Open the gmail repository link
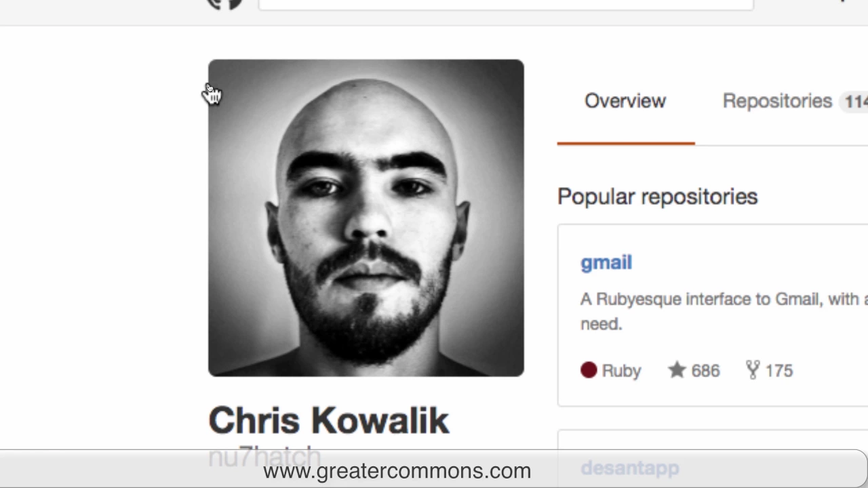Viewport: 868px width, 488px height. pos(606,263)
